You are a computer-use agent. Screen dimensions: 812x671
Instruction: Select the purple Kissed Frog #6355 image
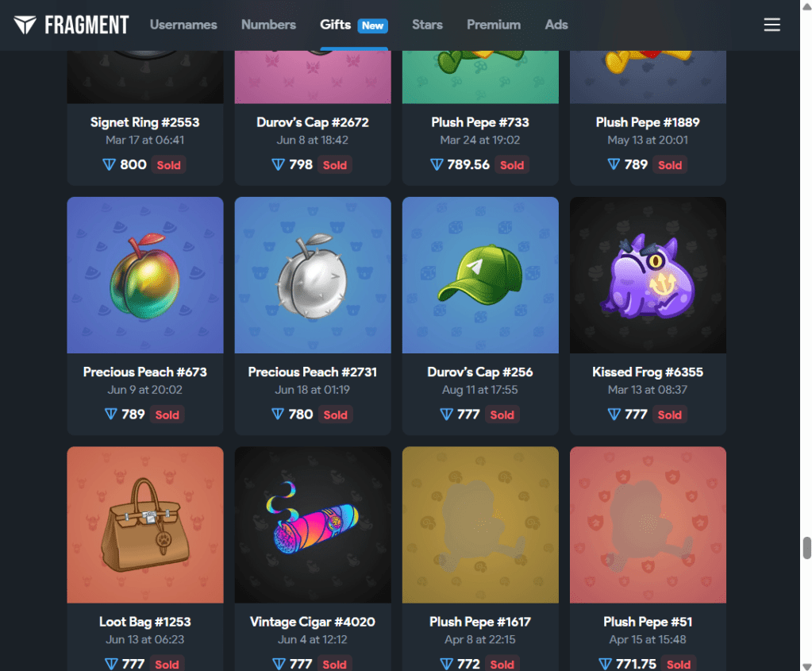(648, 275)
